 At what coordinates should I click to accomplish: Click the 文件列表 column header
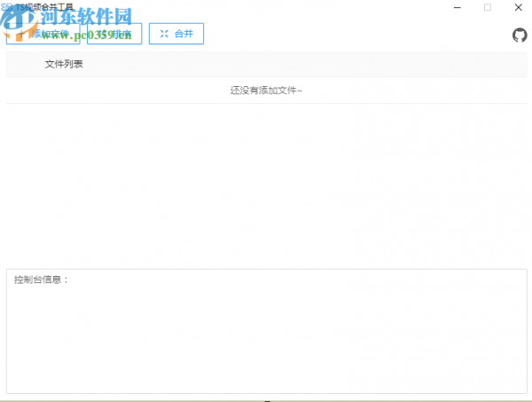(64, 64)
